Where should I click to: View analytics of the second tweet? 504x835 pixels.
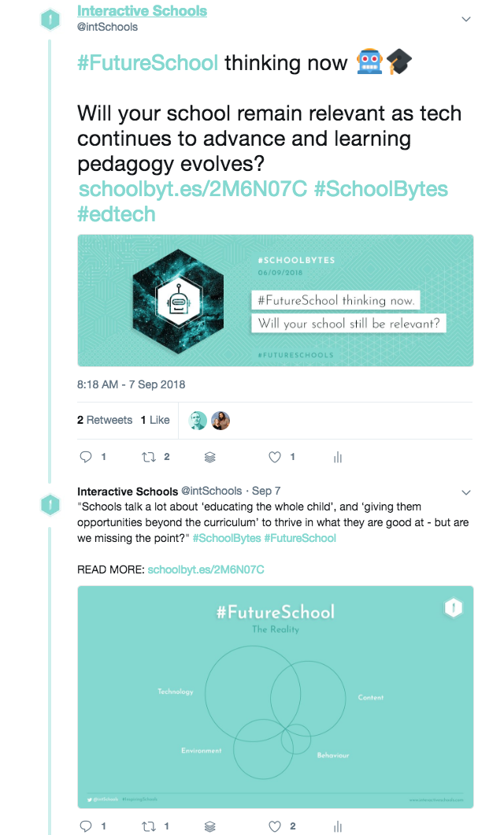pyautogui.click(x=337, y=826)
